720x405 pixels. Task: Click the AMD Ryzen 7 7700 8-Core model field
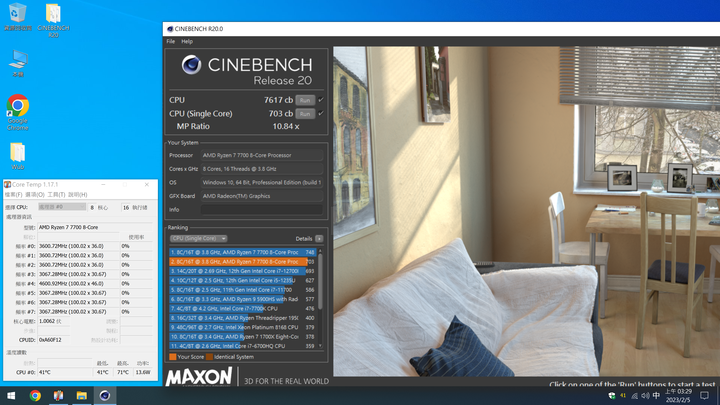click(x=95, y=227)
